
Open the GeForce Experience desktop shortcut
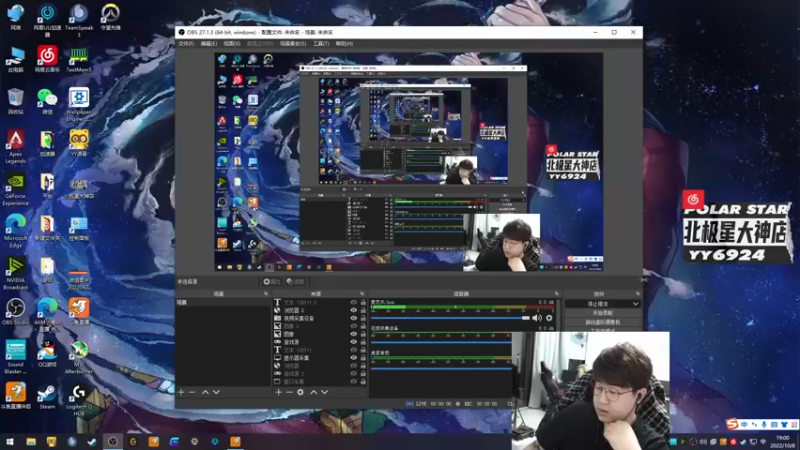pos(16,189)
